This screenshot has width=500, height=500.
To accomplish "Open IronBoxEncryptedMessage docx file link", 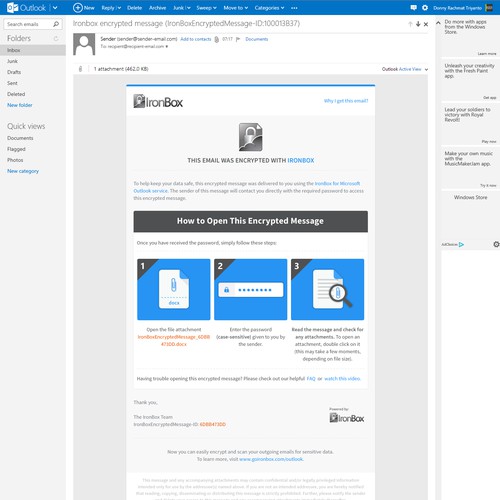I will (174, 340).
